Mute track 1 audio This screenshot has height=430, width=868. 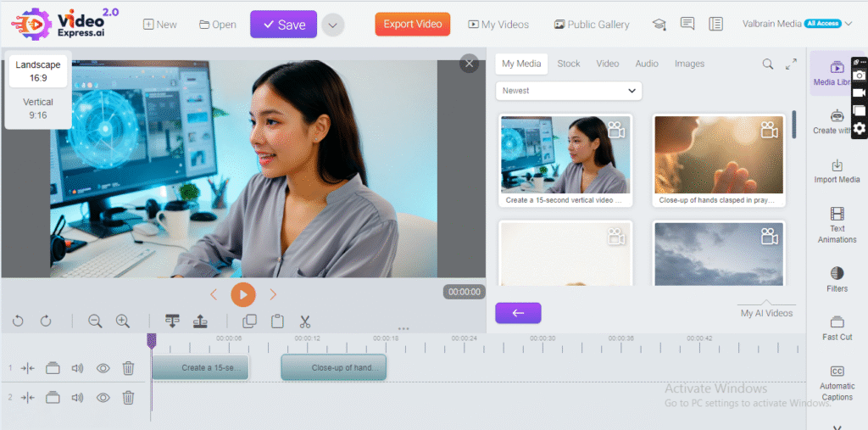coord(77,367)
